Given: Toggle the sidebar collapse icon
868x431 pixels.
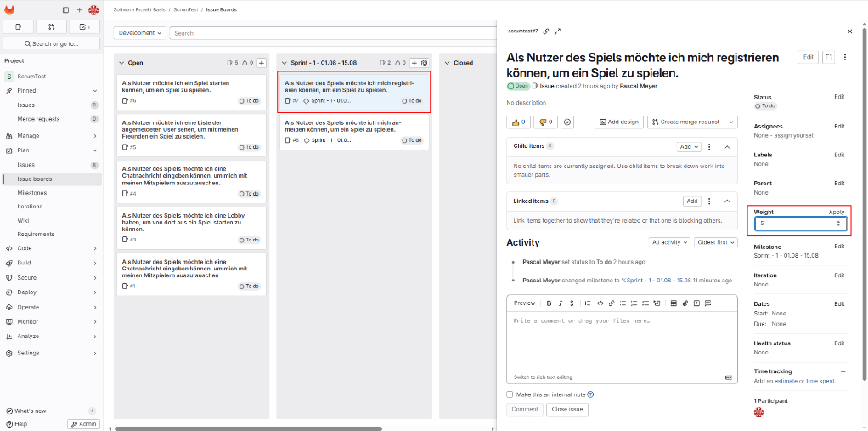Looking at the screenshot, I should [x=65, y=9].
